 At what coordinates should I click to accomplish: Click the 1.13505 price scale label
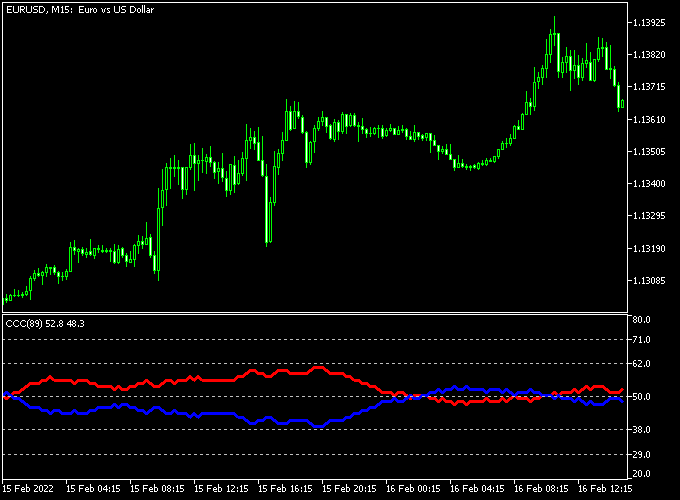click(x=649, y=151)
